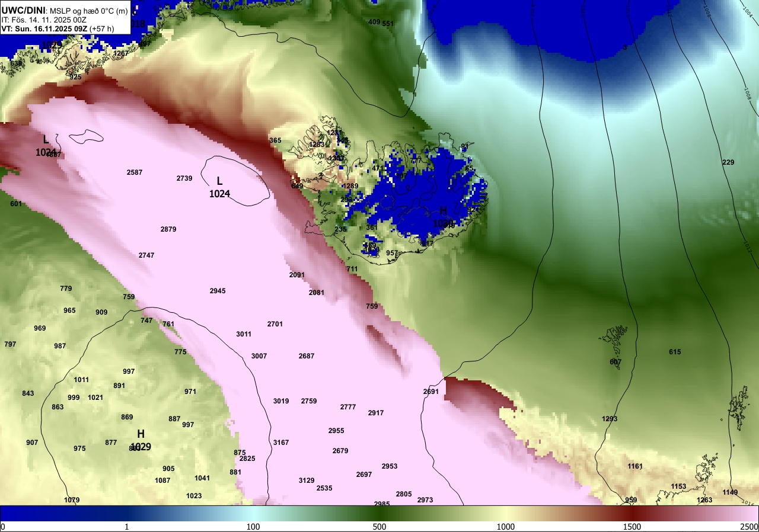The height and width of the screenshot is (532, 759).
Task: Click the height value 2945
Action: [218, 291]
